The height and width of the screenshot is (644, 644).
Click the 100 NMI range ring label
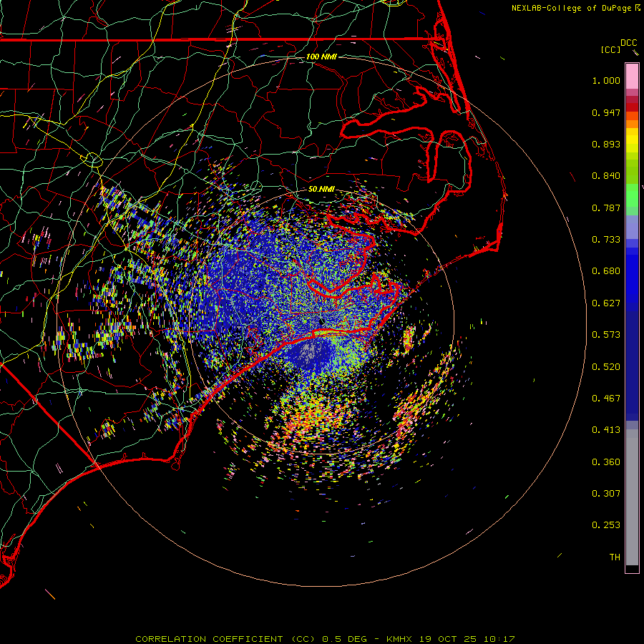click(321, 57)
